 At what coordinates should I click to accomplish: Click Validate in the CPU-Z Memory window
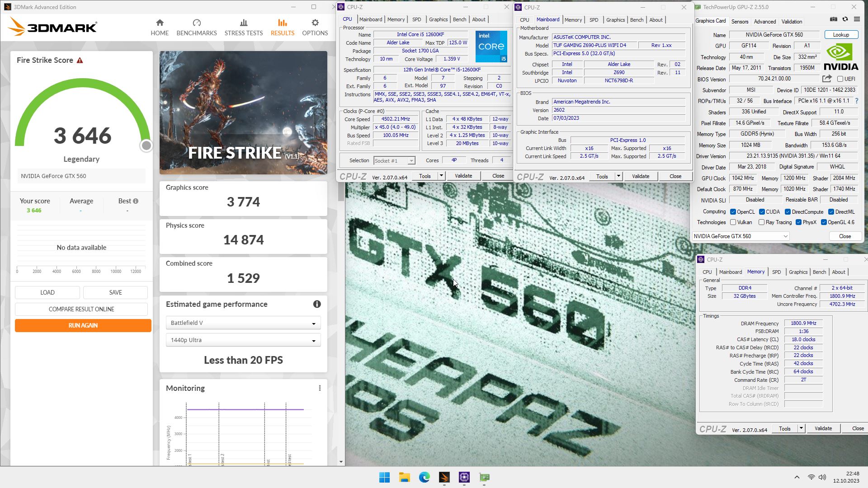(x=823, y=428)
